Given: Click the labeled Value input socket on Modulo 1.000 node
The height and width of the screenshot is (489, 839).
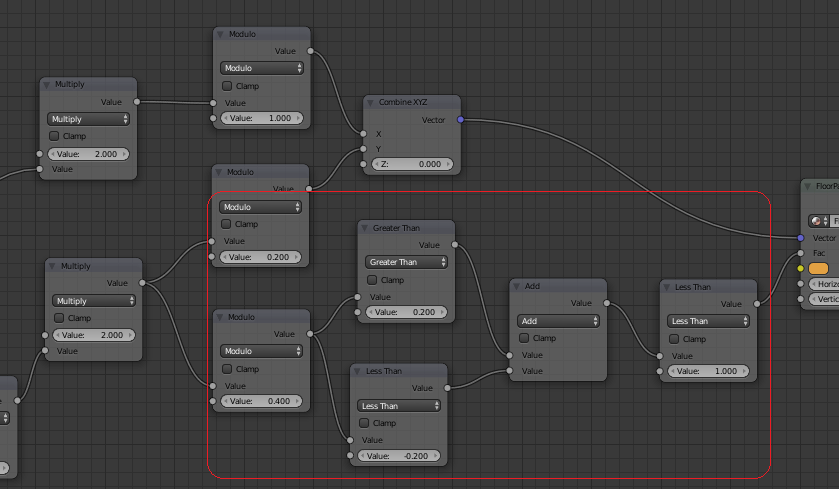Looking at the screenshot, I should point(213,103).
